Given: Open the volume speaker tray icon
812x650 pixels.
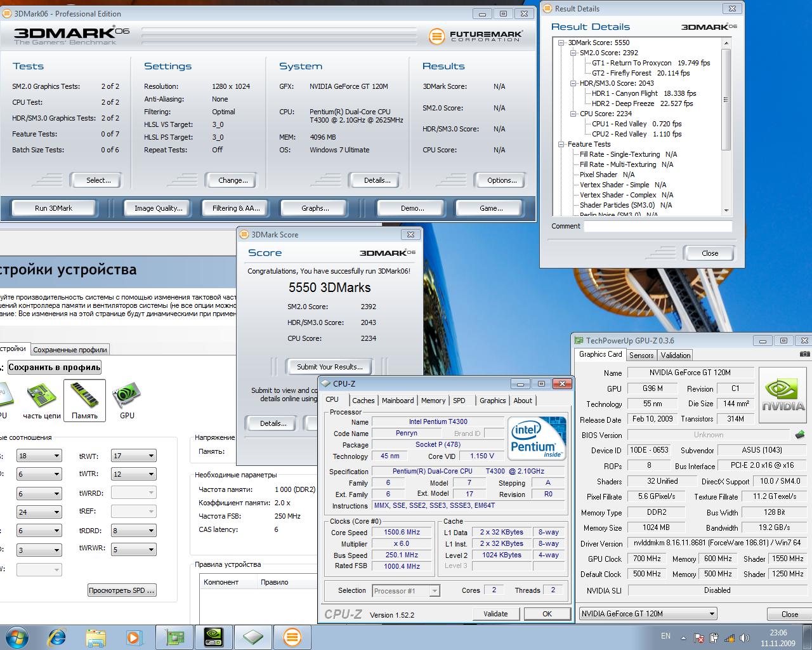Looking at the screenshot, I should click(744, 637).
